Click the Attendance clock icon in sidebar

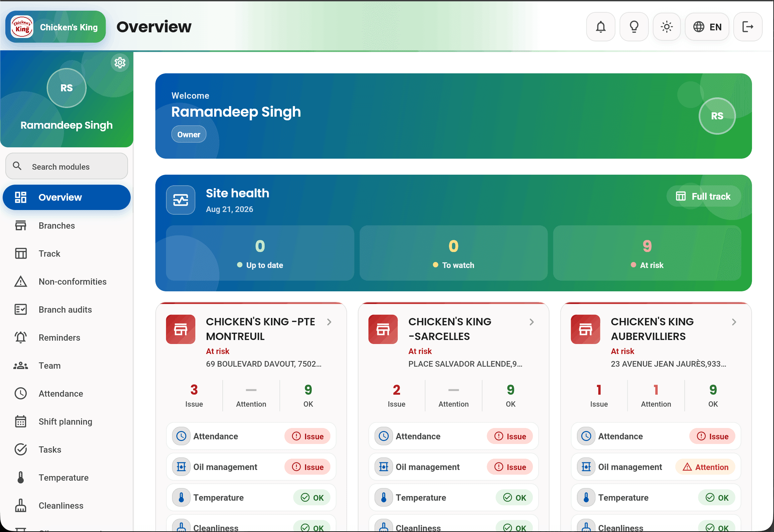coord(21,394)
